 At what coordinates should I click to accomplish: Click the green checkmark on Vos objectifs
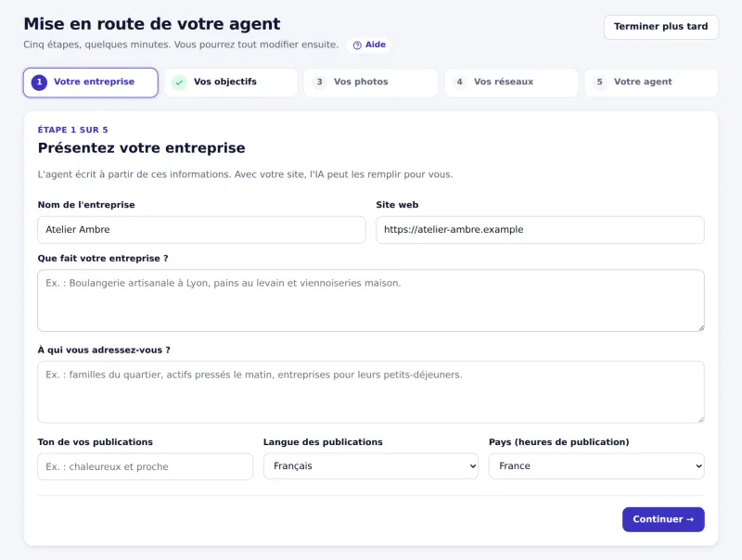(179, 83)
